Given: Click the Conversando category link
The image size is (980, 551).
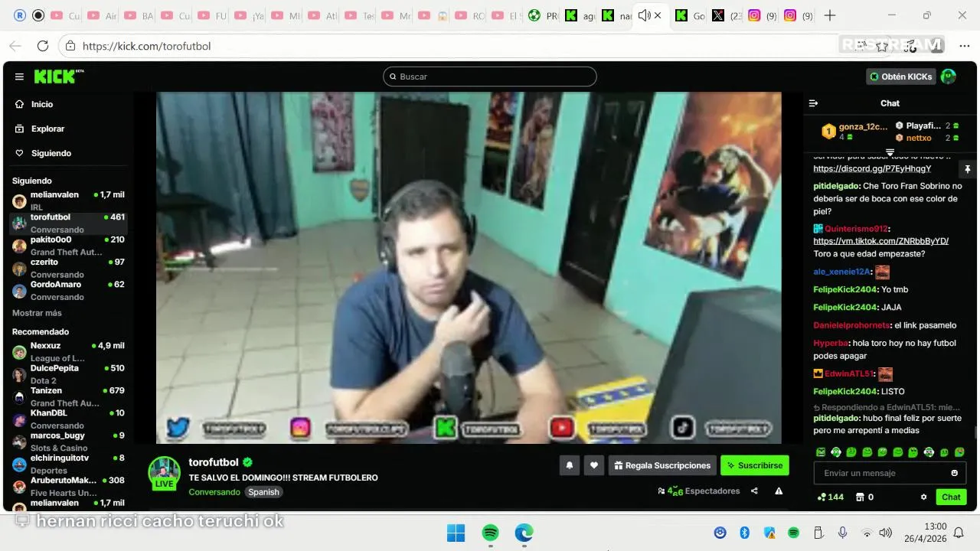Looking at the screenshot, I should [x=214, y=492].
